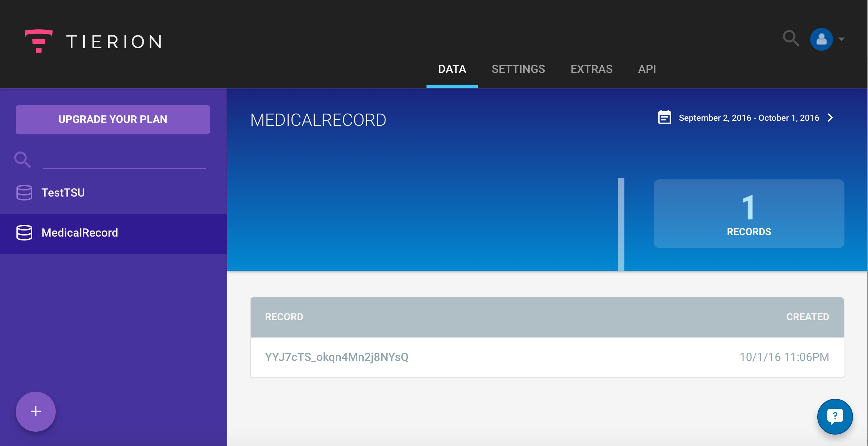Click the calendar icon beside date range

point(664,118)
